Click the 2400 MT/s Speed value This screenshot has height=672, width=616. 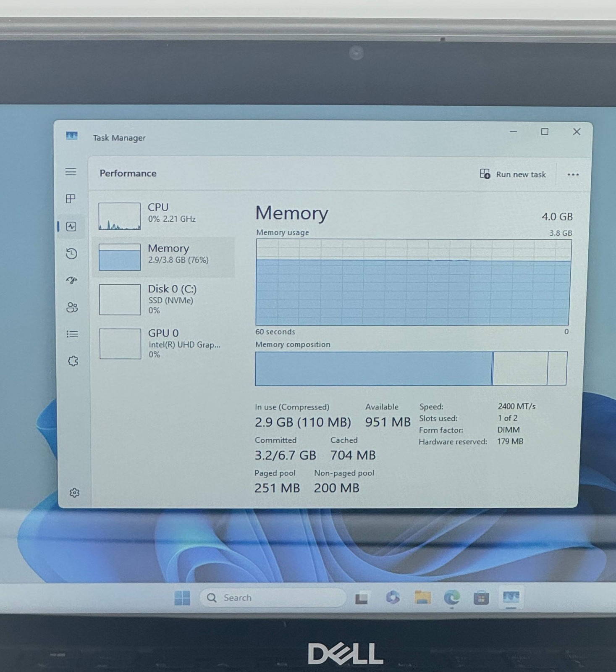(517, 407)
